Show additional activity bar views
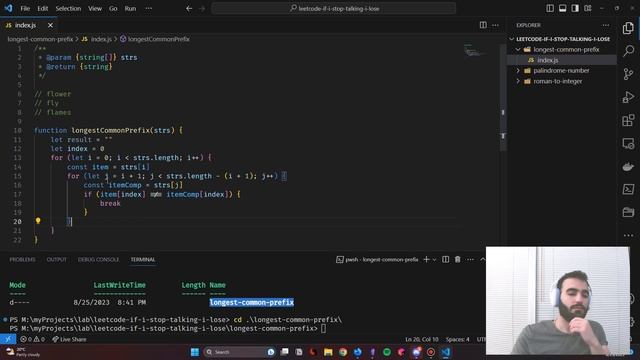This screenshot has width=640, height=360. tap(628, 235)
